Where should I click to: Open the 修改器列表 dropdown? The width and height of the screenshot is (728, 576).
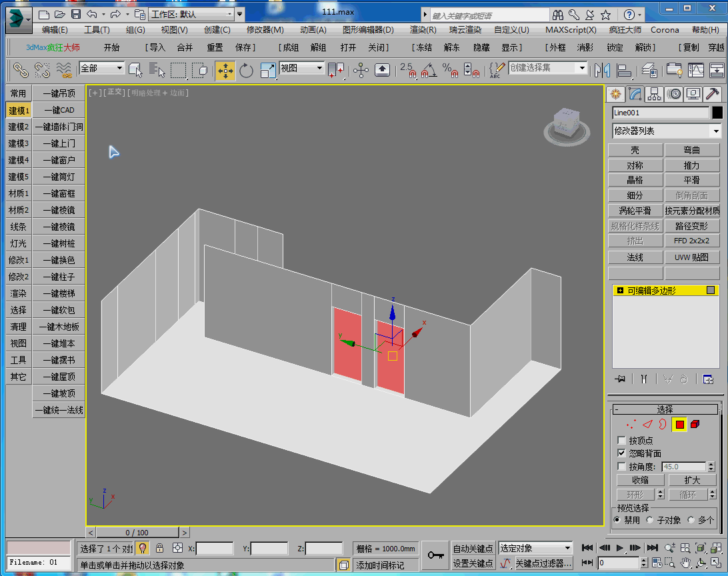coord(666,131)
